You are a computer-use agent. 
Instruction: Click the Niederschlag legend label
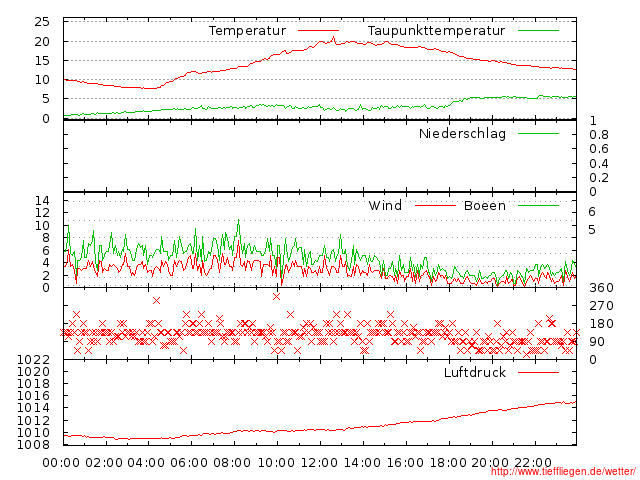(462, 133)
